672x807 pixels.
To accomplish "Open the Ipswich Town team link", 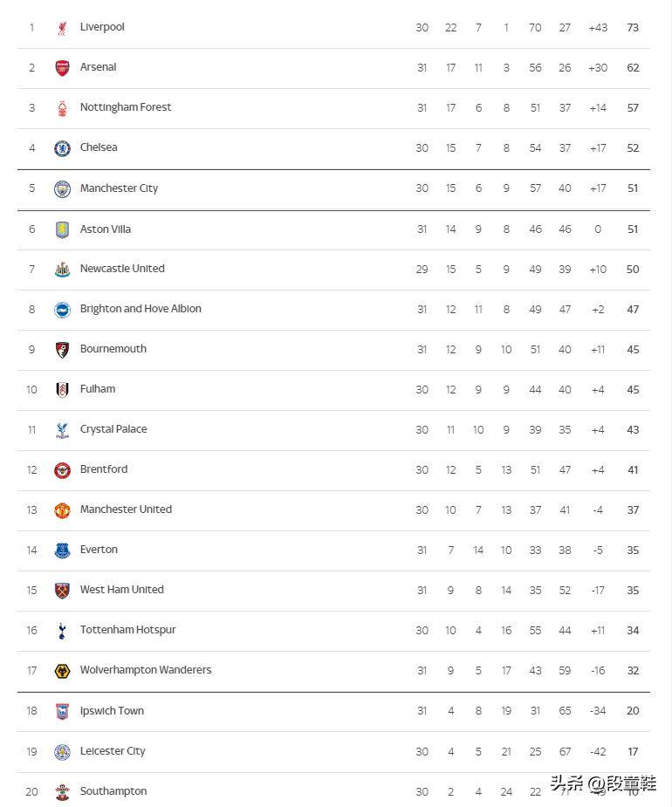I will [112, 711].
